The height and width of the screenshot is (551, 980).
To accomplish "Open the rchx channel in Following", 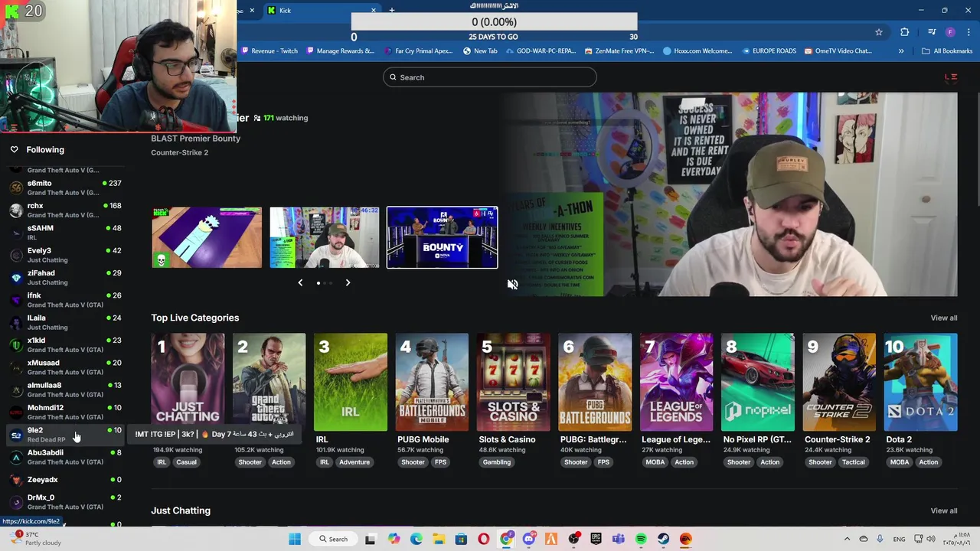I will (65, 210).
